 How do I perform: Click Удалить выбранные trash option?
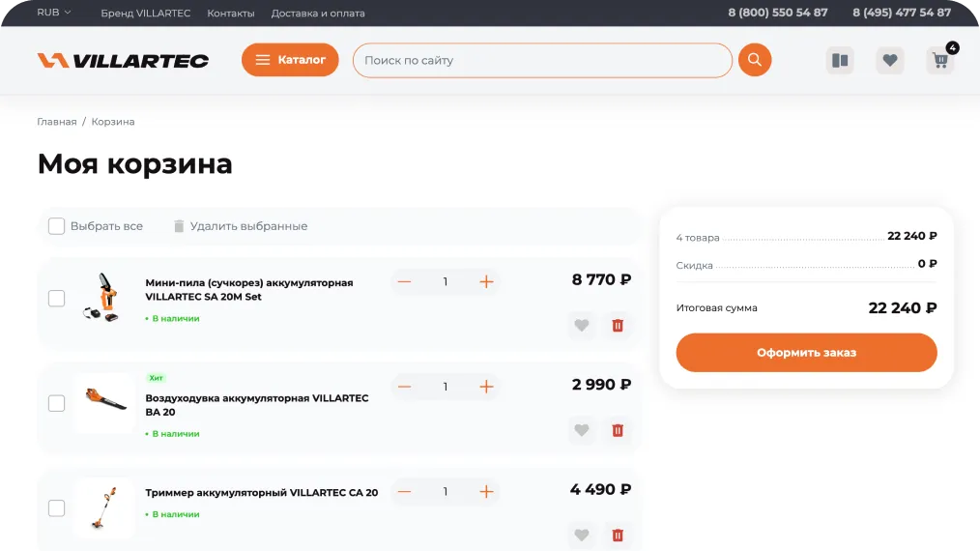[241, 226]
